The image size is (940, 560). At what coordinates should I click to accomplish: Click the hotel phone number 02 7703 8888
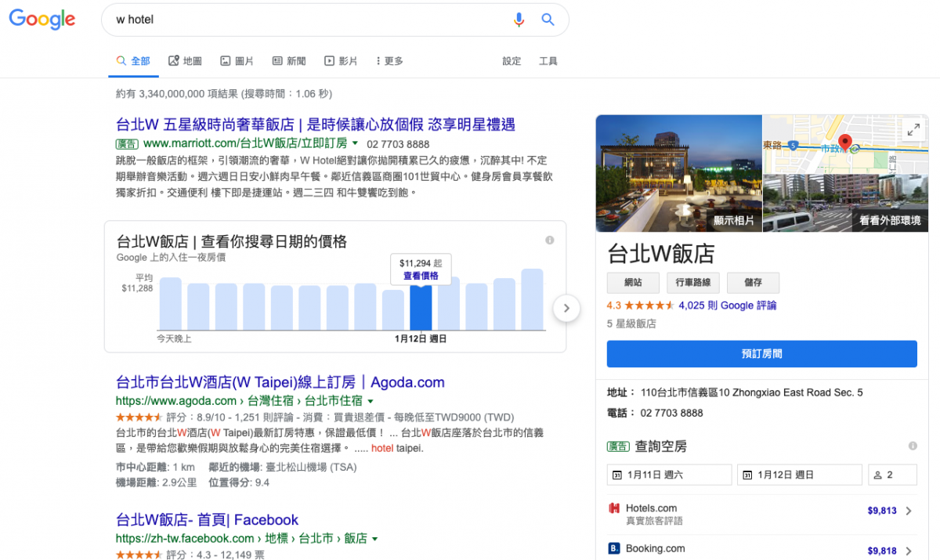coord(671,413)
